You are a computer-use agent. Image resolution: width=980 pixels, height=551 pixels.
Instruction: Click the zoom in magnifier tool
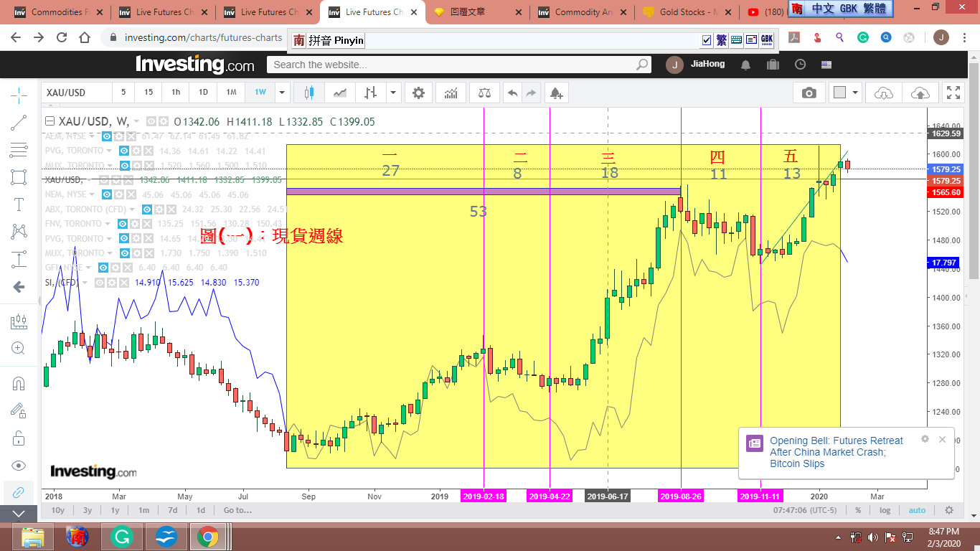click(19, 349)
